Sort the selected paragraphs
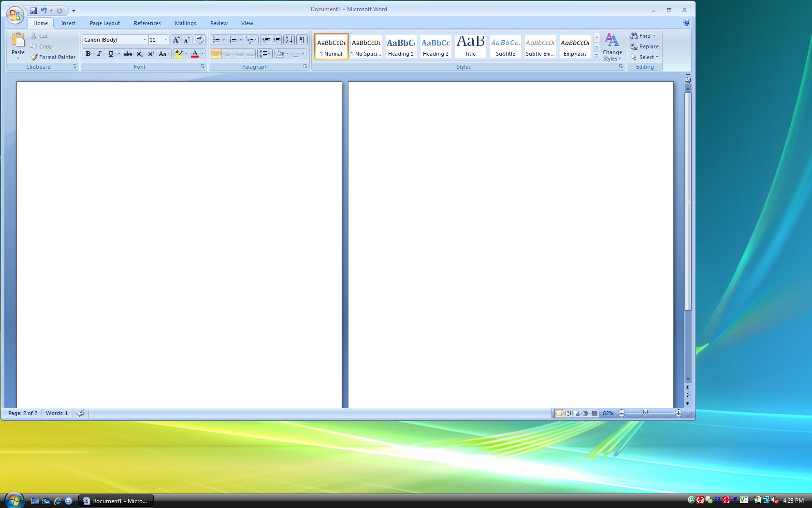The image size is (812, 508). pos(289,40)
